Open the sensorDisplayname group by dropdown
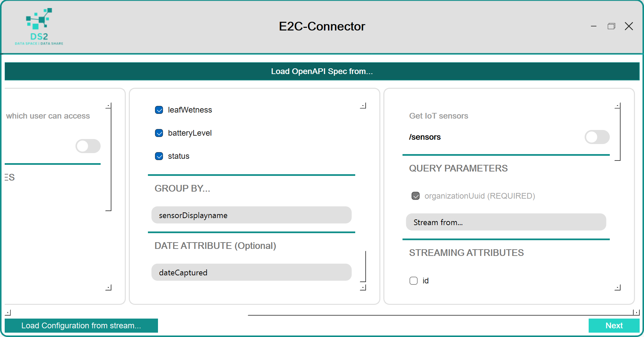 click(x=251, y=215)
